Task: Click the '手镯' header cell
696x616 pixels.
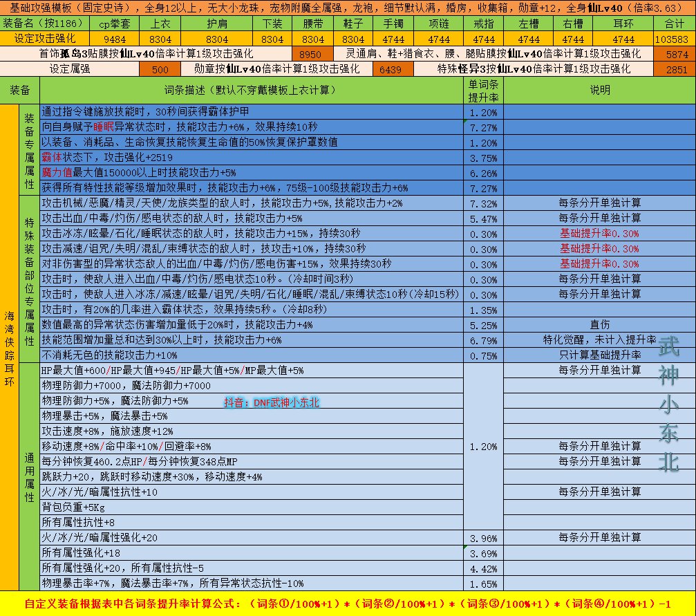Action: point(393,24)
